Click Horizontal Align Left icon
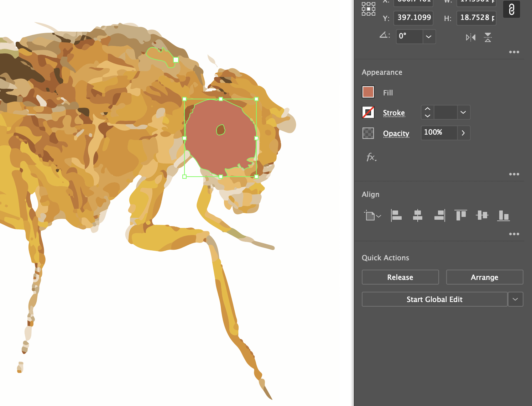The image size is (532, 406). click(396, 215)
